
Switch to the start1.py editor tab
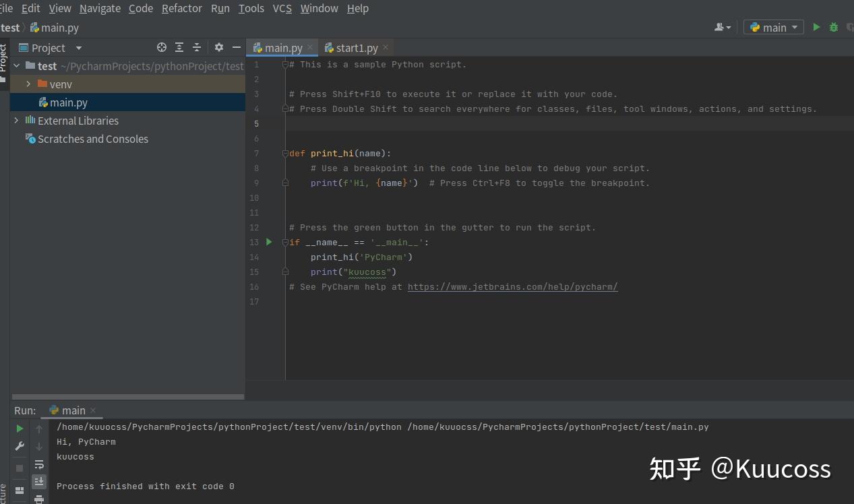[x=356, y=47]
